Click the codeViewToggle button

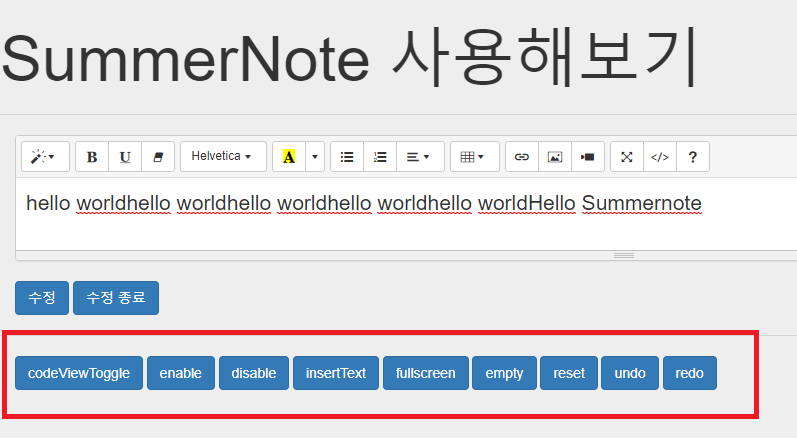coord(79,373)
